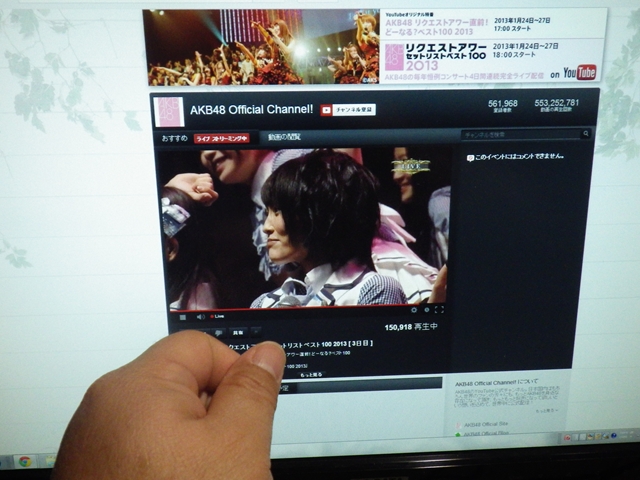Stop the live video with the stop button
640x480 pixels.
[183, 317]
